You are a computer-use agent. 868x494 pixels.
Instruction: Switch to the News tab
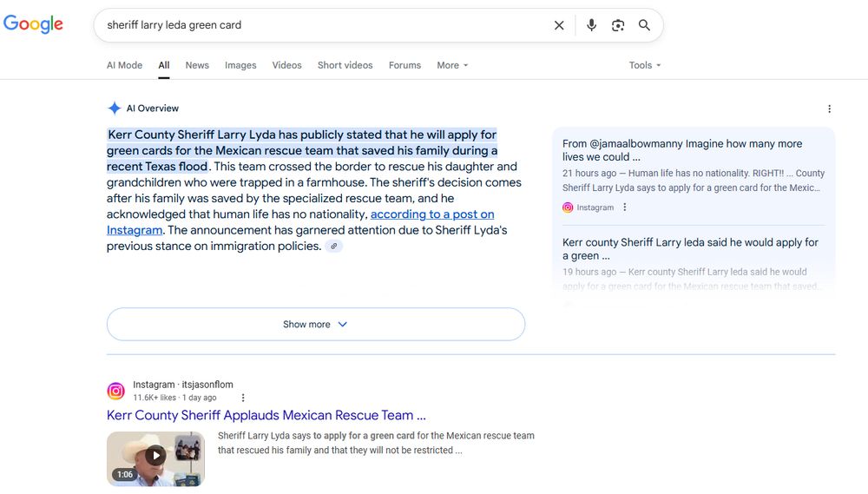(197, 65)
